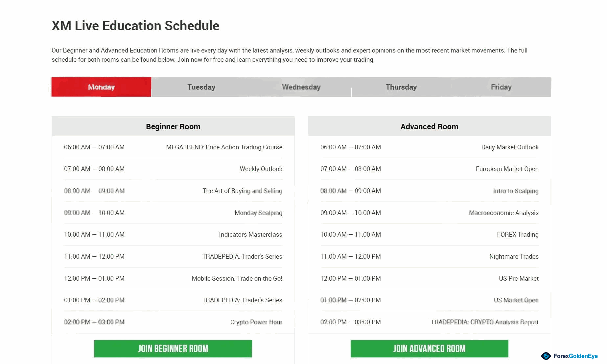The width and height of the screenshot is (607, 364).
Task: Select the US Pre-Market session
Action: 519,278
